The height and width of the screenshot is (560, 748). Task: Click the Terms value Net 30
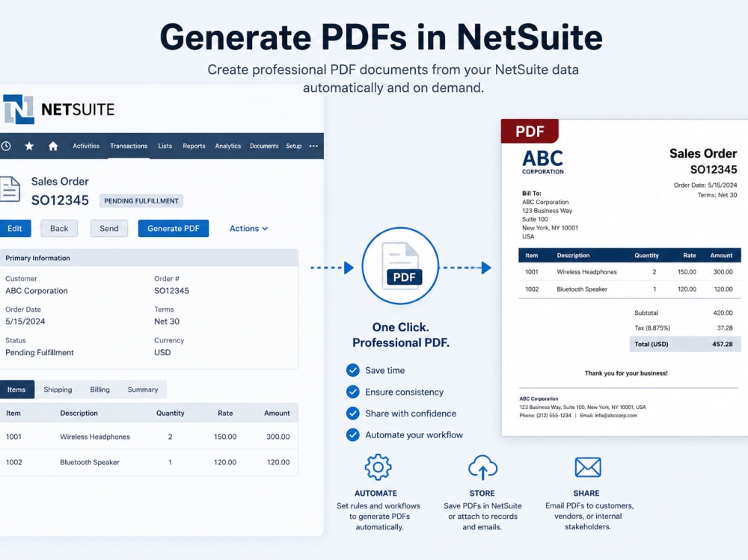tap(167, 321)
